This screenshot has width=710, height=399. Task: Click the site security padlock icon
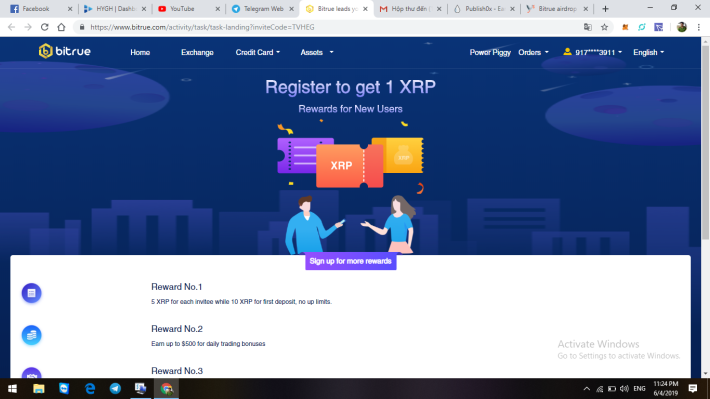[x=82, y=27]
